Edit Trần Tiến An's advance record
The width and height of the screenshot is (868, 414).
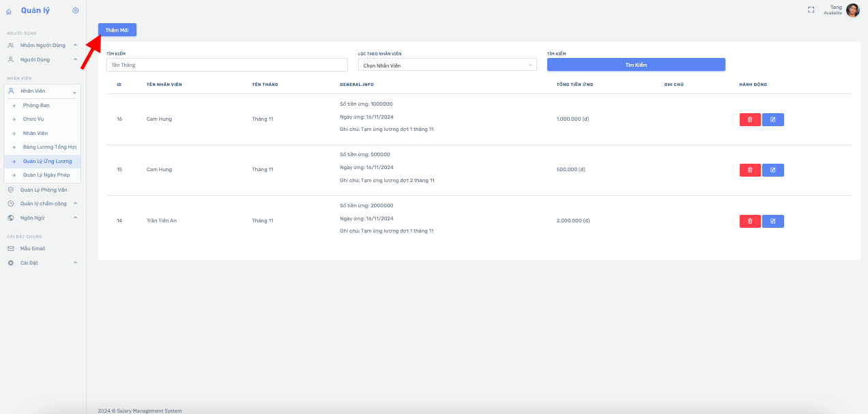[772, 221]
